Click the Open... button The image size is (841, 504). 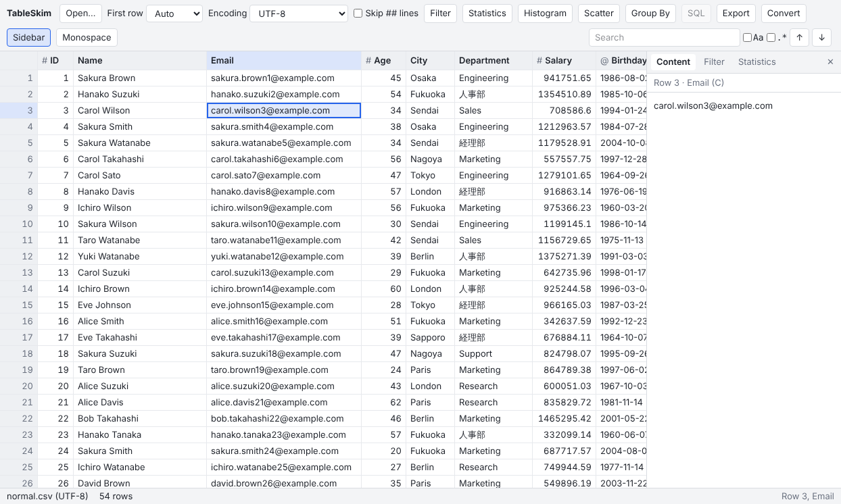pyautogui.click(x=80, y=14)
